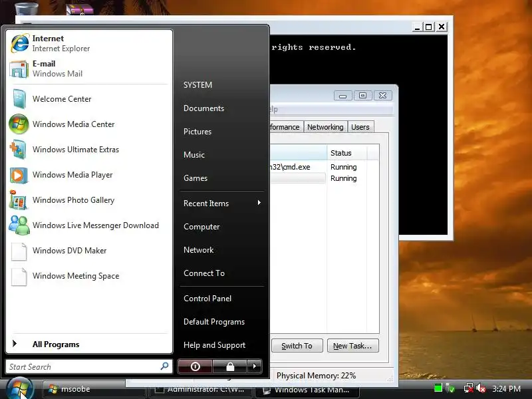
Task: Launch Windows DVD Maker
Action: [89, 251]
